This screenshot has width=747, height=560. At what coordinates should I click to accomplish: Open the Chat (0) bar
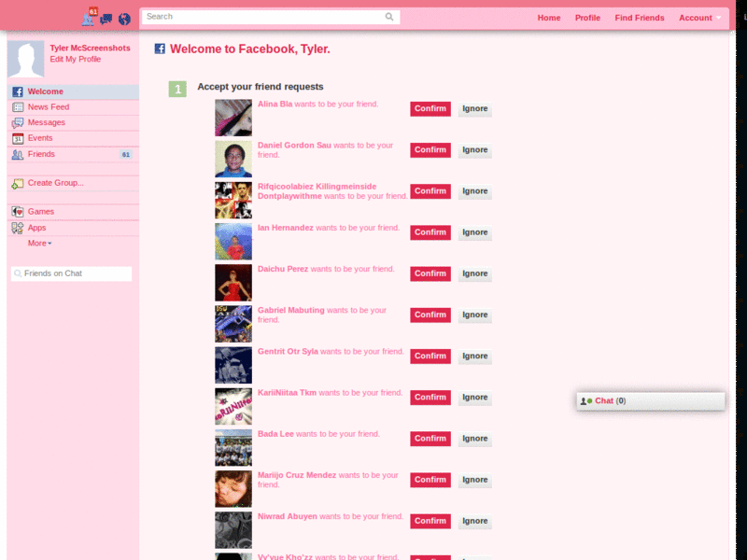coord(651,401)
